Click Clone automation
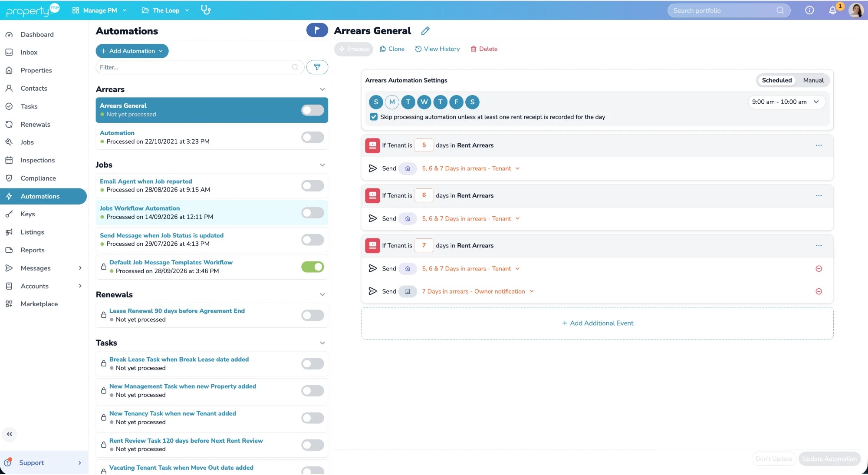The width and height of the screenshot is (868, 475). tap(392, 49)
